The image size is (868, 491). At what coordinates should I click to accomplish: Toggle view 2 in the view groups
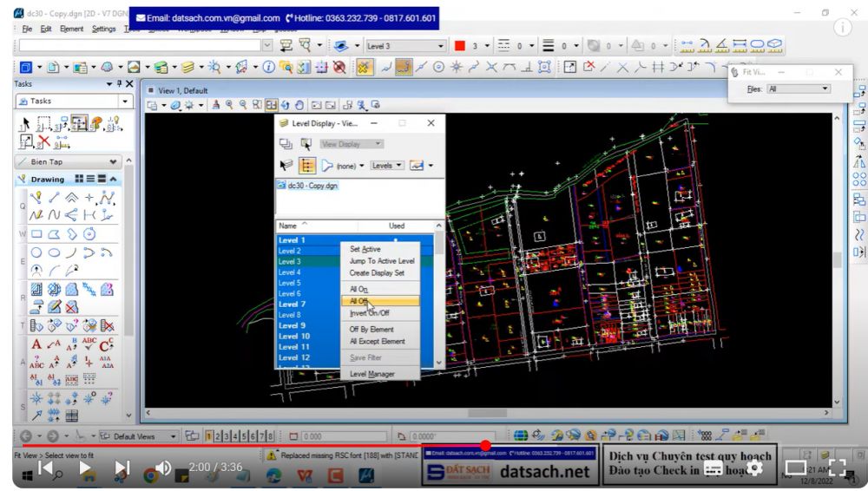coord(218,436)
